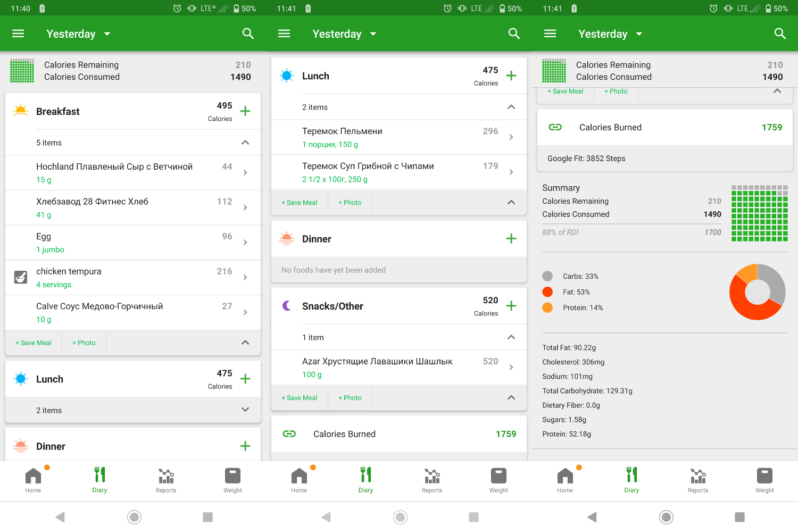Tap search icon in middle screen

coord(514,34)
